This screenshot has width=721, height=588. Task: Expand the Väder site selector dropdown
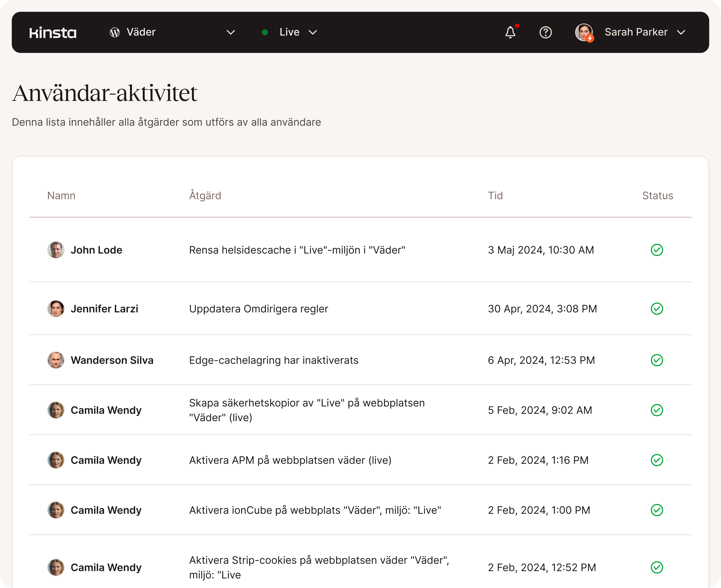[x=231, y=33]
